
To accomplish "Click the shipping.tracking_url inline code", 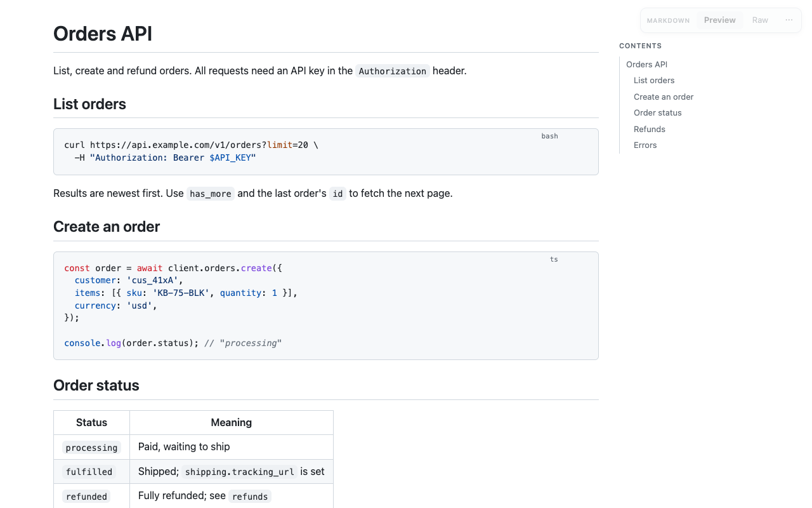I will tap(240, 472).
